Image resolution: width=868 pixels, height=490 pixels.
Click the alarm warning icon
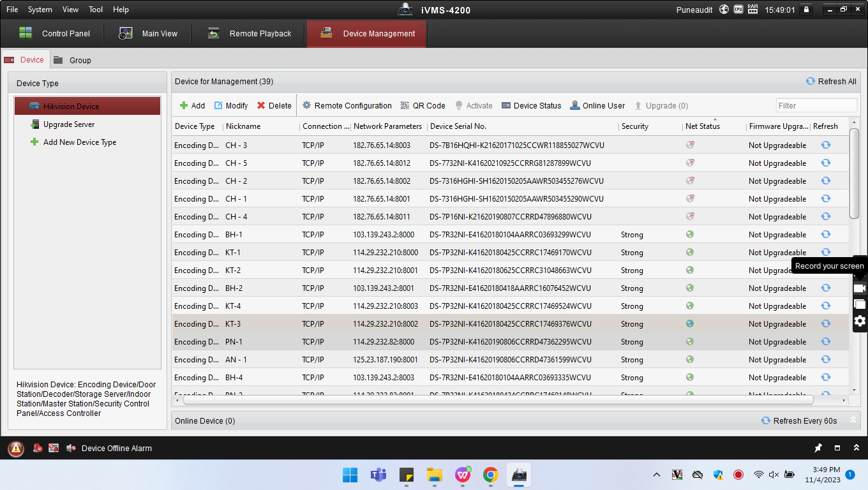[16, 449]
